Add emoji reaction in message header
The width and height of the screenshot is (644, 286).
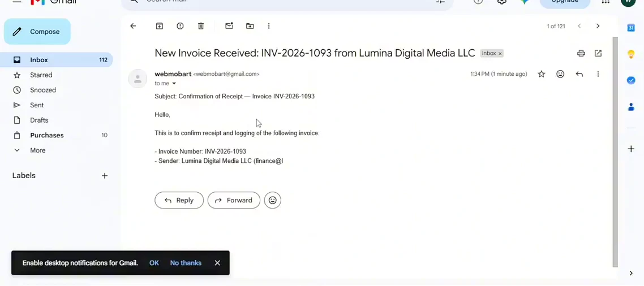coord(560,74)
